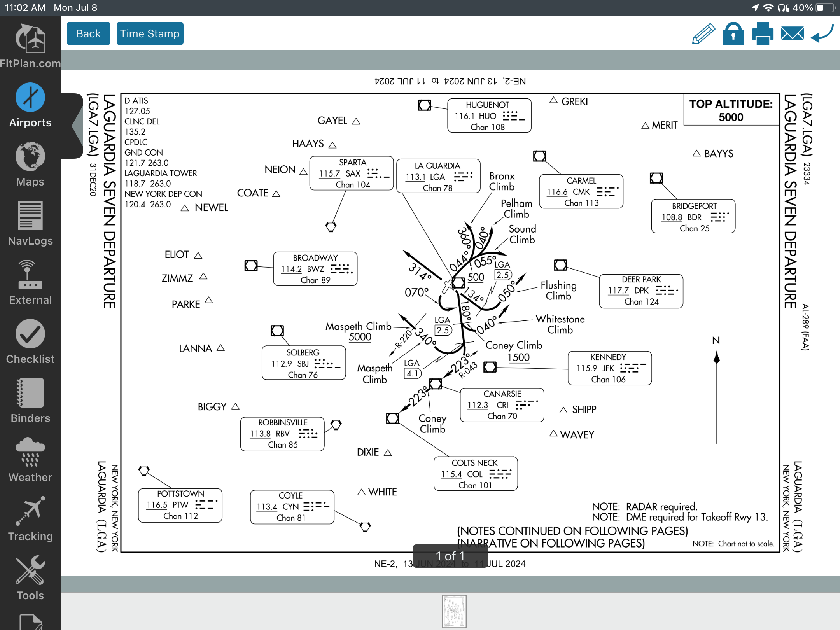Open the External router section
The width and height of the screenshot is (840, 630).
(x=30, y=282)
